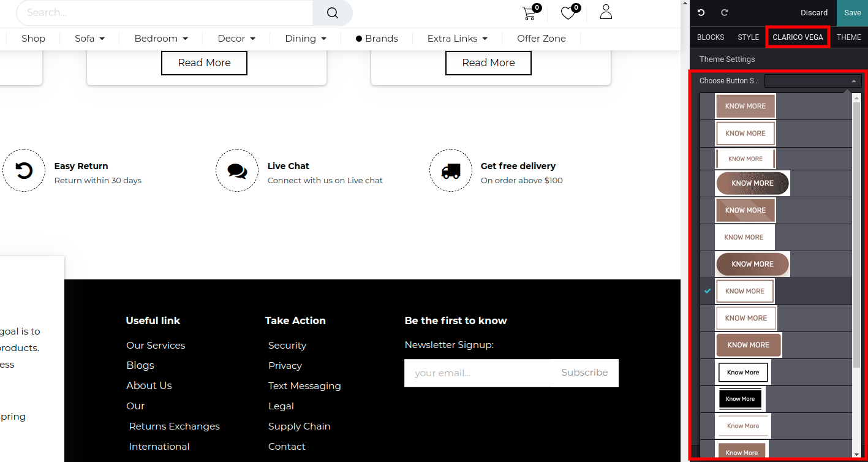Screen dimensions: 868x462
Task: Click the redo arrow icon in editor
Action: point(724,13)
